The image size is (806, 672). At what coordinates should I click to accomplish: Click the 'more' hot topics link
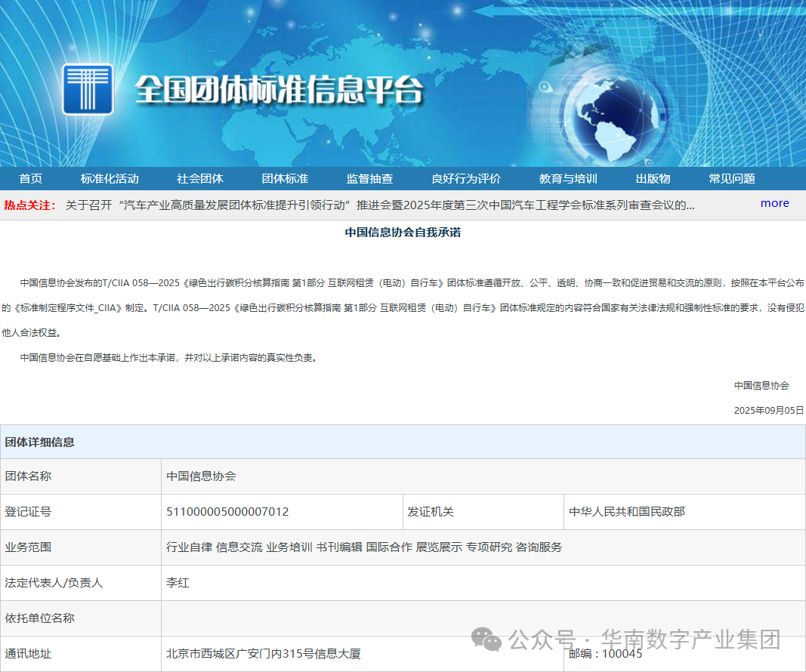tap(774, 203)
